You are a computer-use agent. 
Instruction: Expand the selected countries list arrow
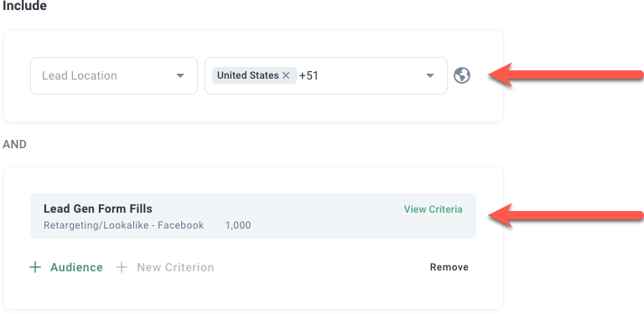coord(429,75)
